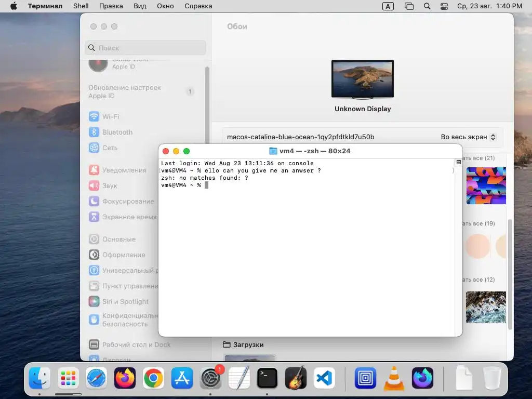The image size is (532, 399).
Task: Open TextEdit from the Dock
Action: (x=239, y=378)
